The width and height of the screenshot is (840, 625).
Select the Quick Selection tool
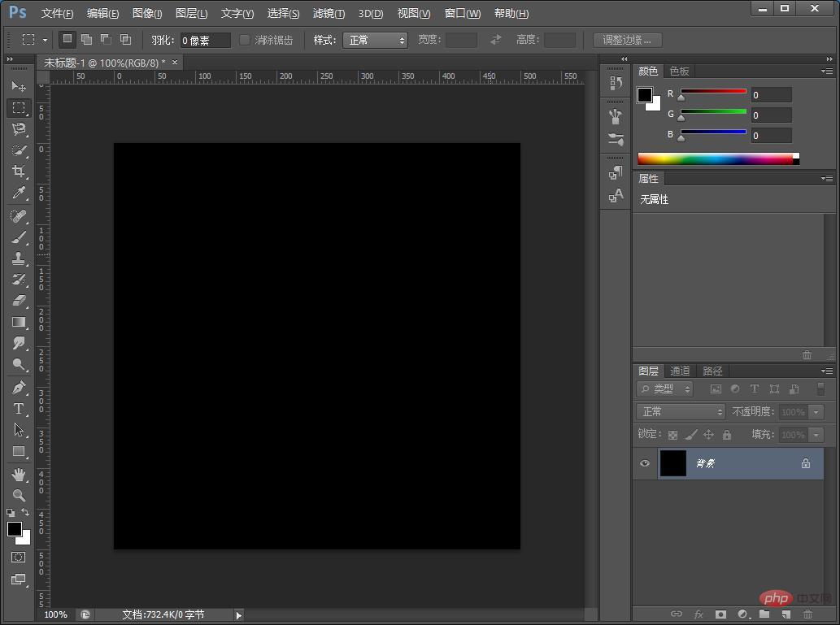(x=19, y=150)
